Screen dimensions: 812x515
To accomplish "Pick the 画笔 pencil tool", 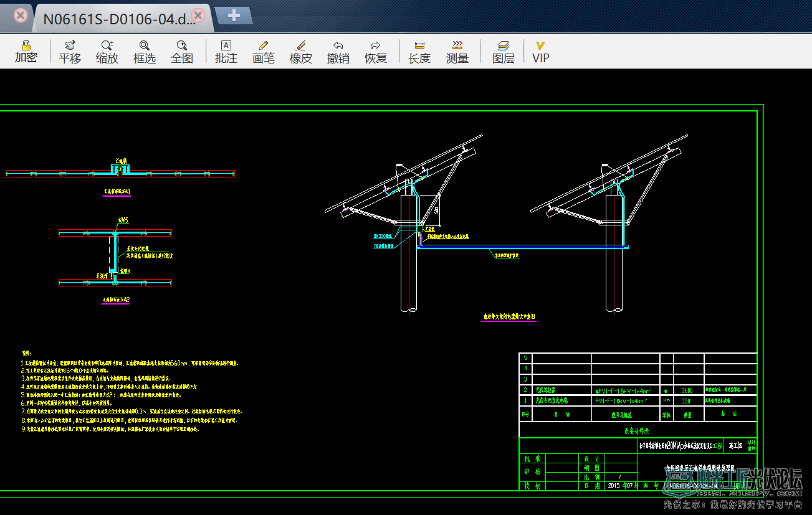I will (x=264, y=52).
